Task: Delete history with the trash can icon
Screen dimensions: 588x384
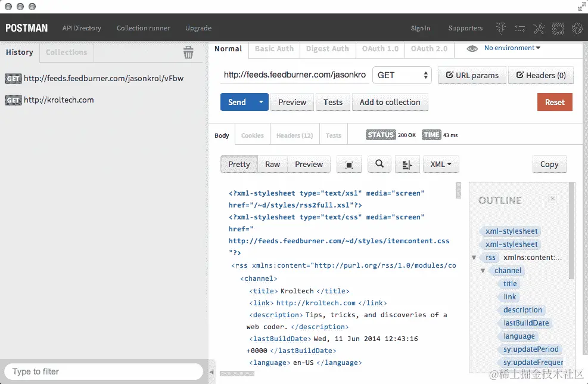Action: pos(188,52)
